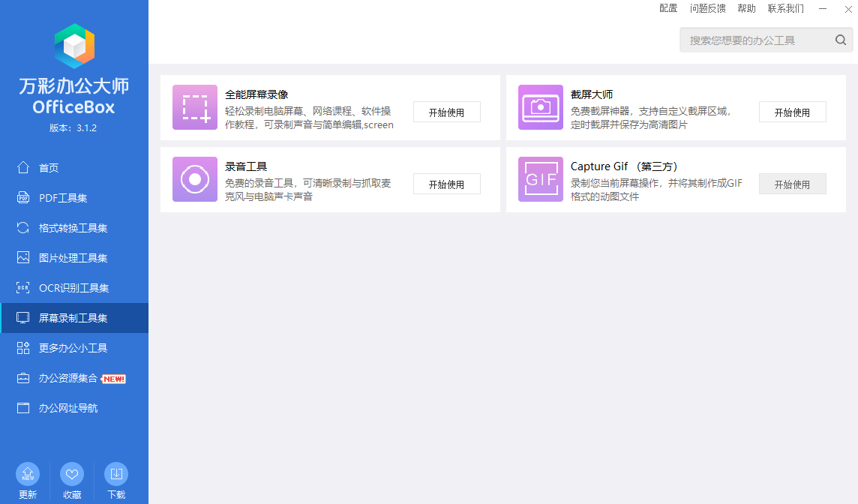Click the 收藏 heart icon
Image resolution: width=858 pixels, height=504 pixels.
72,474
